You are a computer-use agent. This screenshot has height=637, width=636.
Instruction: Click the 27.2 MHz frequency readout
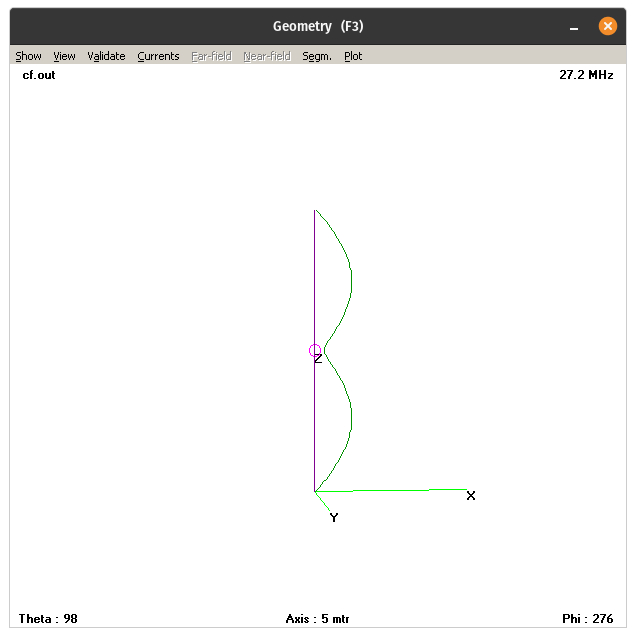[x=586, y=75]
